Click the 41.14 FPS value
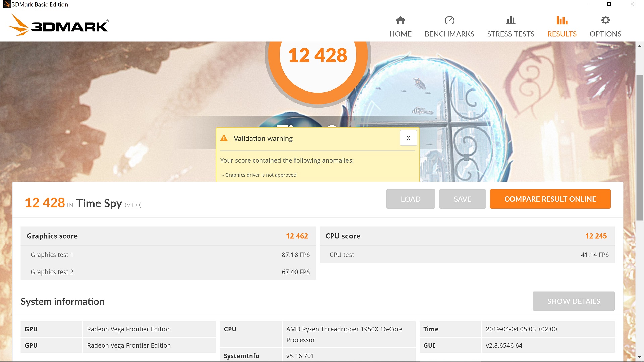644x362 pixels. pos(595,255)
